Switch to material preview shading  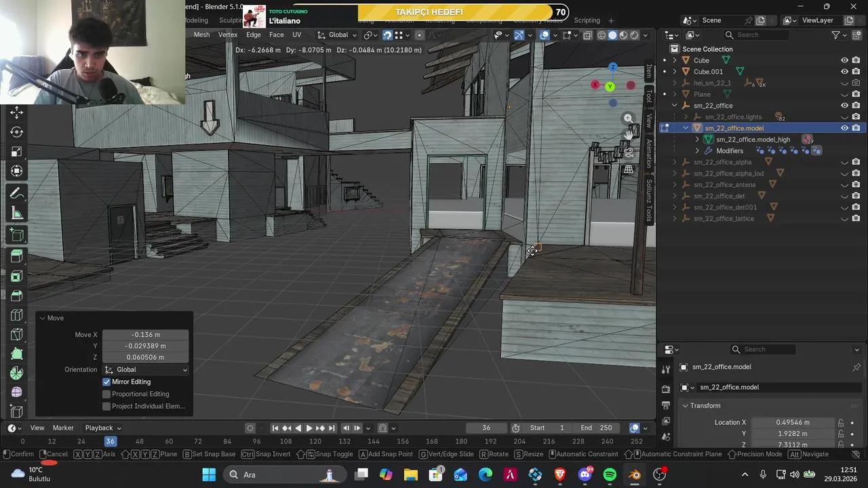point(623,35)
